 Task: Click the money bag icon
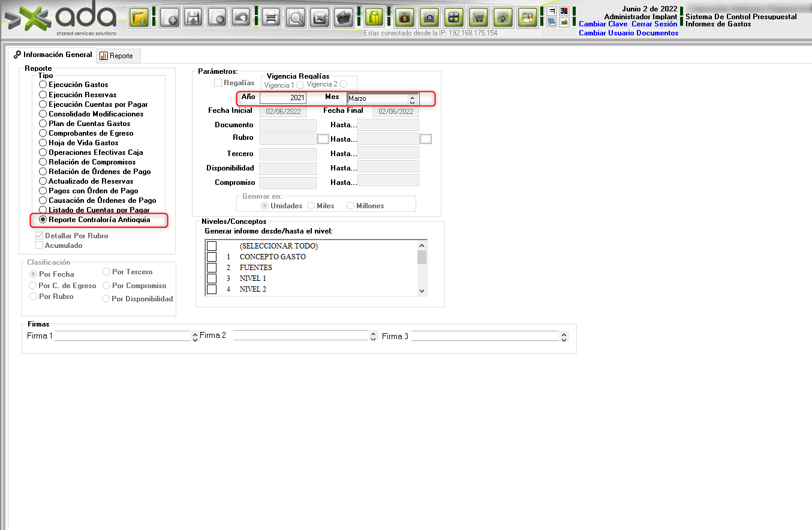405,18
